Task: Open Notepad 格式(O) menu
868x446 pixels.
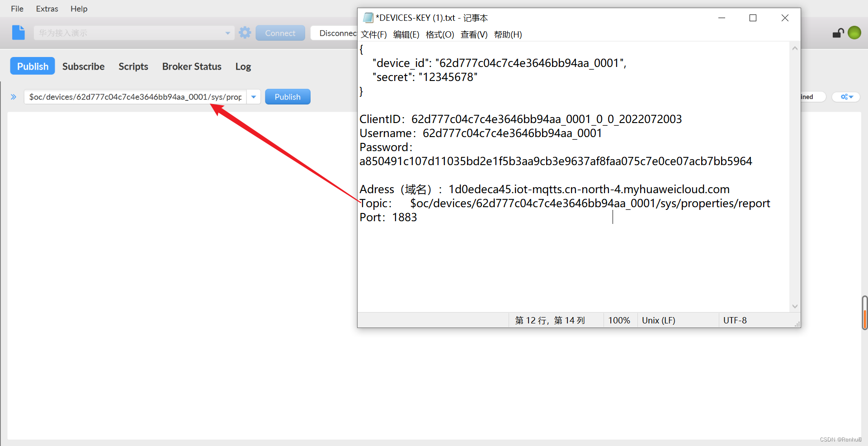Action: pyautogui.click(x=440, y=34)
